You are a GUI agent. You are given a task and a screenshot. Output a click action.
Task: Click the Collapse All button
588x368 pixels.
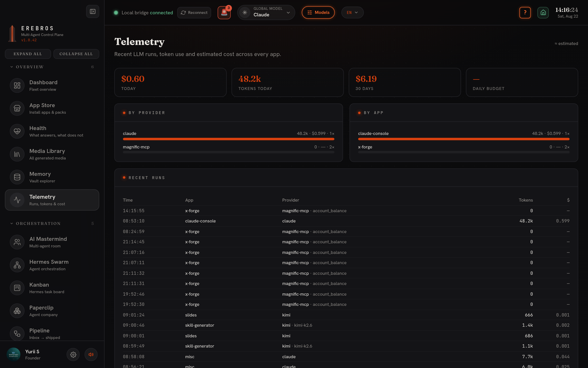coord(76,54)
